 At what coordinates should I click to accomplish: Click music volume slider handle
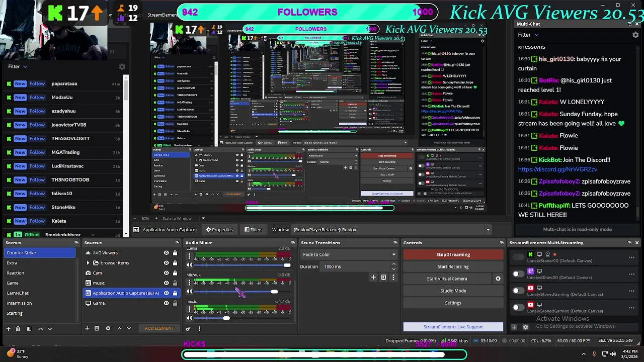(226, 318)
